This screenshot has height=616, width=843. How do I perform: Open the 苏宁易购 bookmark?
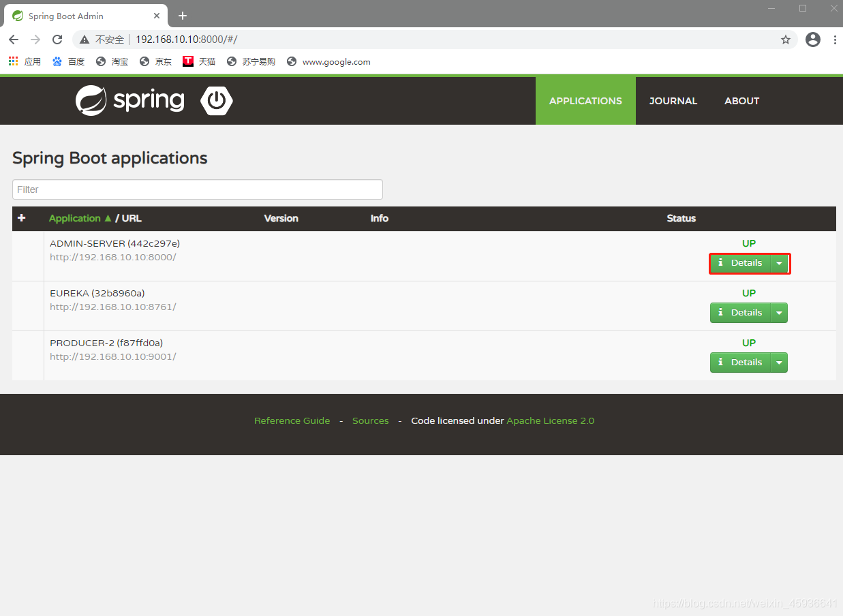251,61
